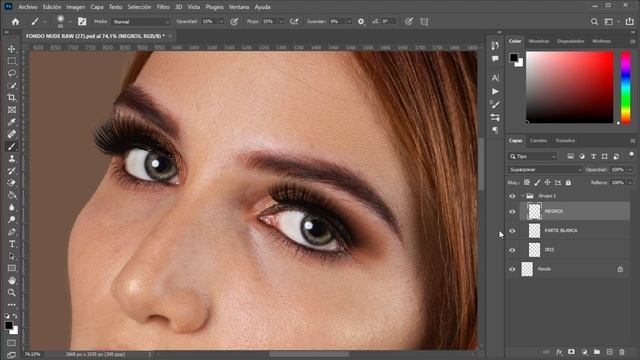Switch to the Degradados tab

click(570, 41)
